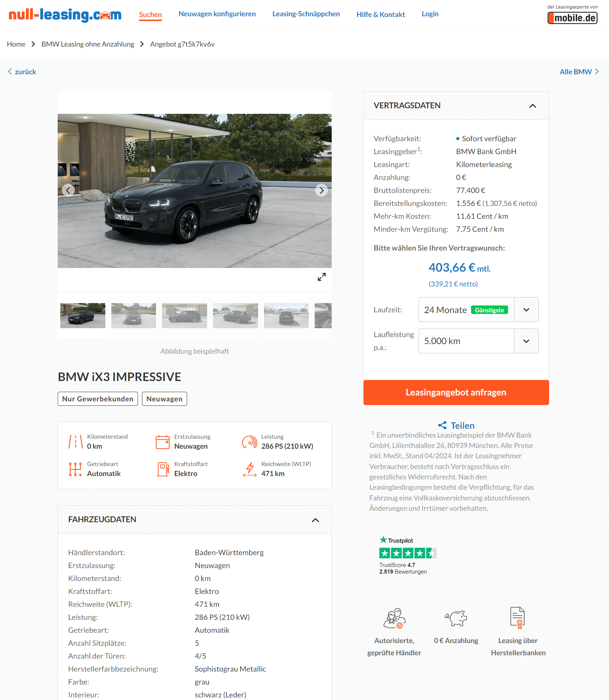Click the null-leasing.com logo
Viewport: 609px width, 700px height.
click(65, 15)
